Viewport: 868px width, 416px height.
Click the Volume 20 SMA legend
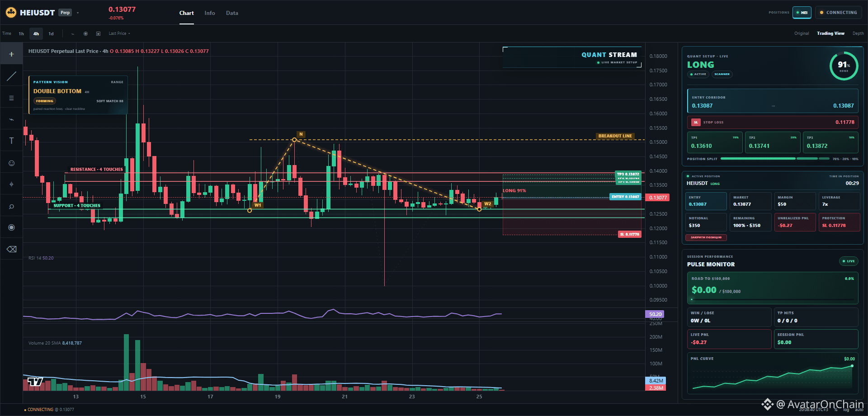[55, 343]
